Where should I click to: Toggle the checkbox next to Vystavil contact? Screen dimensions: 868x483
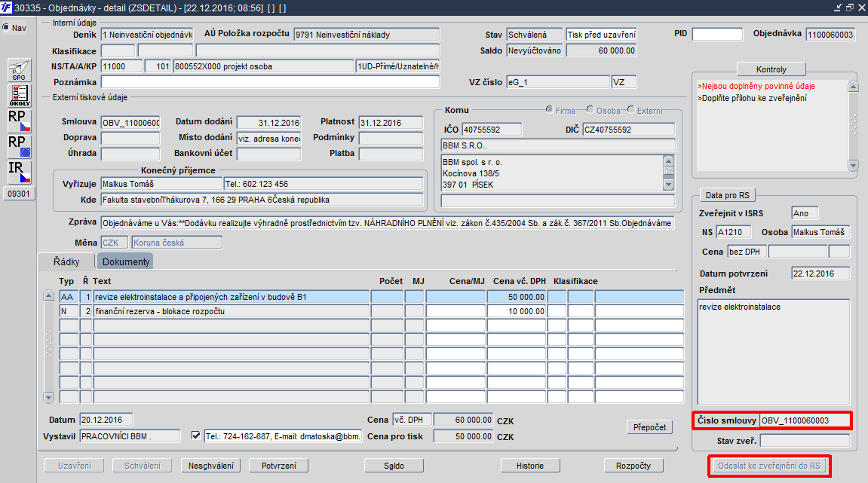[x=195, y=436]
